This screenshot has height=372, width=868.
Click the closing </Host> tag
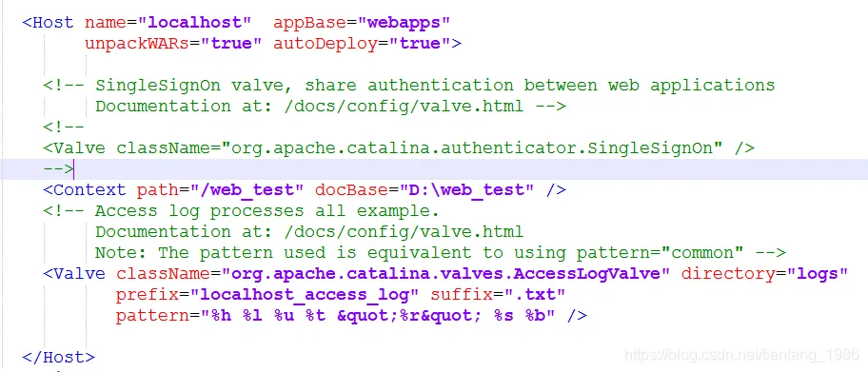(58, 357)
